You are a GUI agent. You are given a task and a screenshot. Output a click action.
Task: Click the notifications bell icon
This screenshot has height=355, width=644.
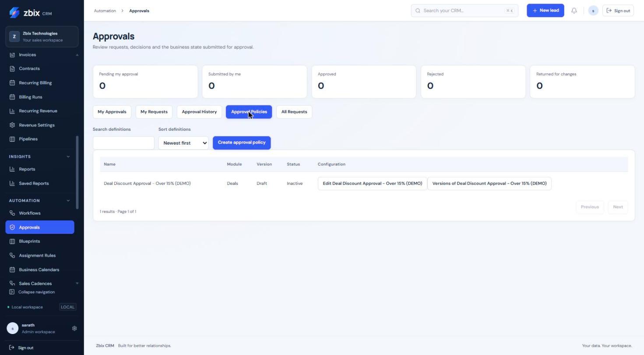coord(574,10)
